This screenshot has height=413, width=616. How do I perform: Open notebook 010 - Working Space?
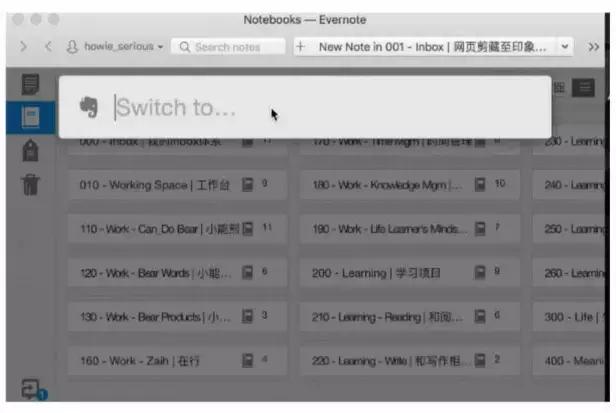pyautogui.click(x=177, y=184)
